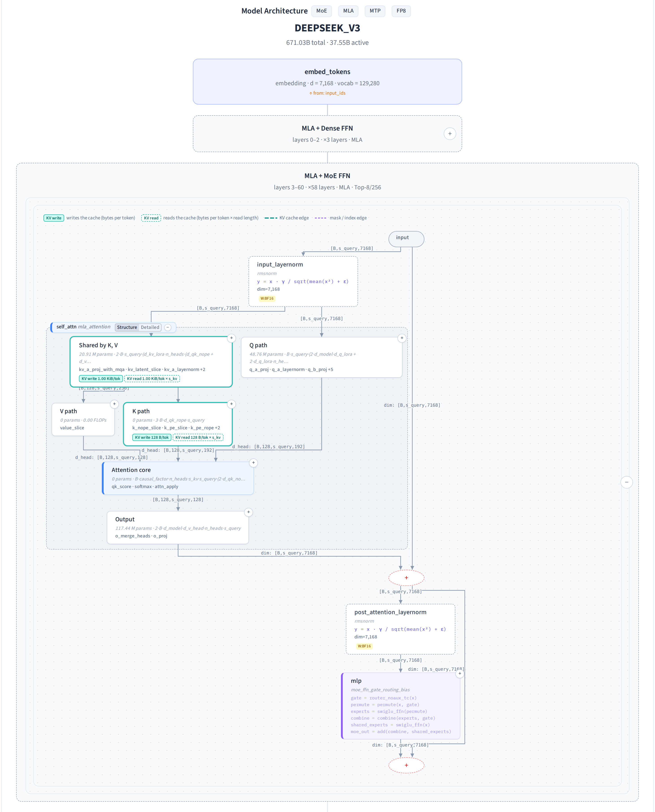
Task: Click the MLA tag
Action: [x=348, y=11]
